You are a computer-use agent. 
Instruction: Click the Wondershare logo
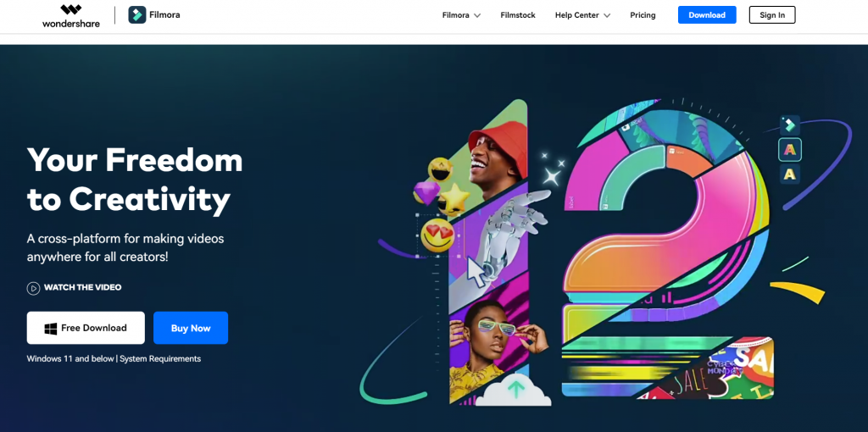71,15
